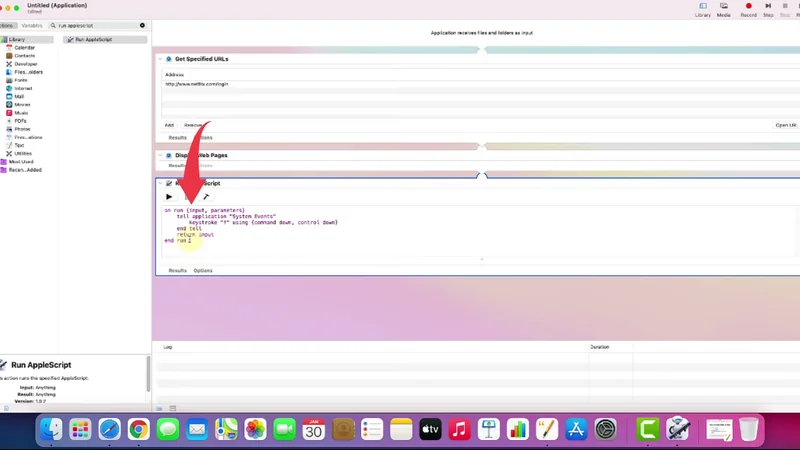The height and width of the screenshot is (450, 800).
Task: Open Options of the AppleScript action
Action: click(203, 270)
